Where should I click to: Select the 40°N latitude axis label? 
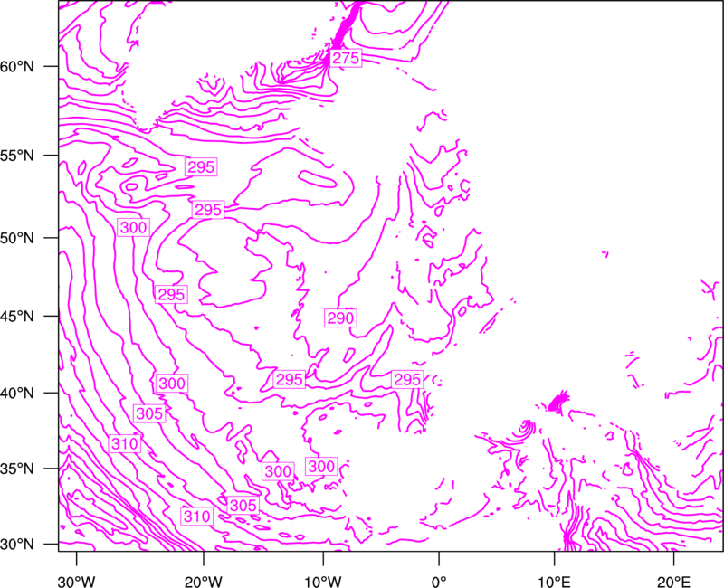point(17,394)
